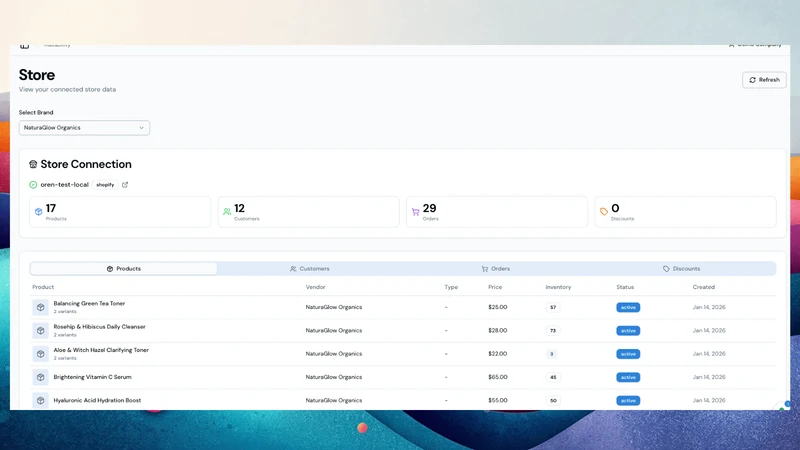Click the $55.00 price cell
This screenshot has height=450, width=800.
(x=497, y=401)
